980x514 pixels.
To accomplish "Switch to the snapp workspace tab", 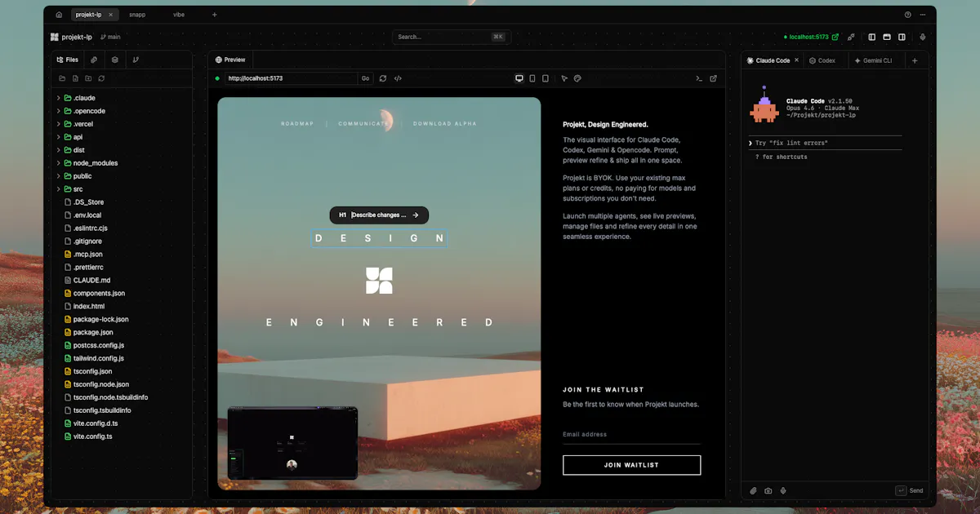I will (137, 15).
